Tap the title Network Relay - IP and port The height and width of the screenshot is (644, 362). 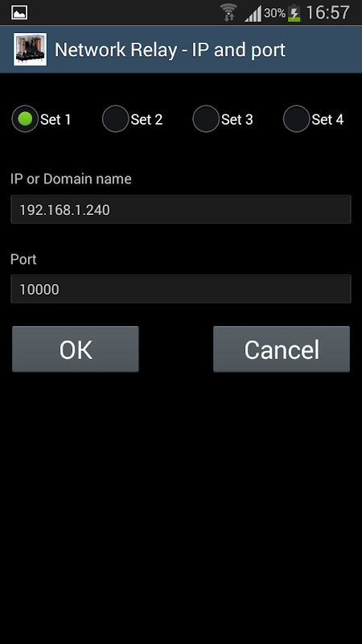(x=170, y=50)
